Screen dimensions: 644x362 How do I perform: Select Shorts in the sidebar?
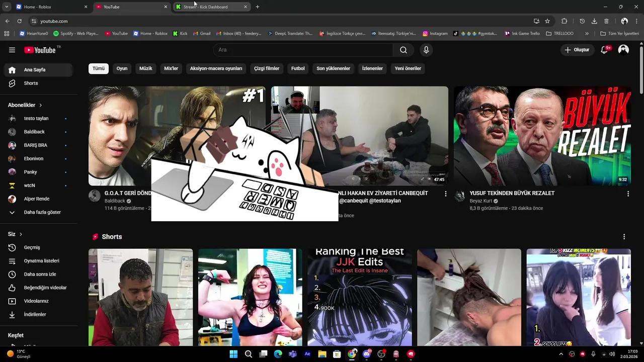(x=31, y=83)
